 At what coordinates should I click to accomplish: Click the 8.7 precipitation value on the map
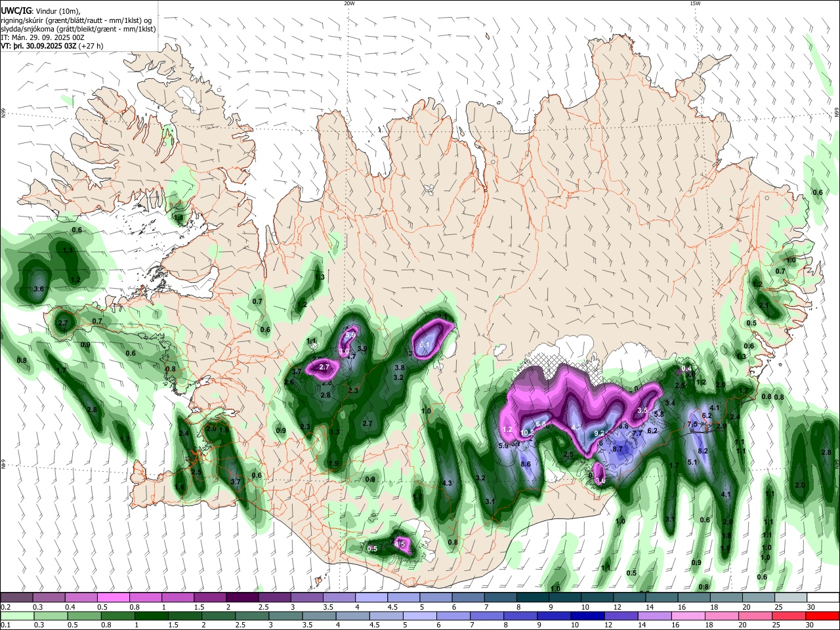click(x=618, y=450)
